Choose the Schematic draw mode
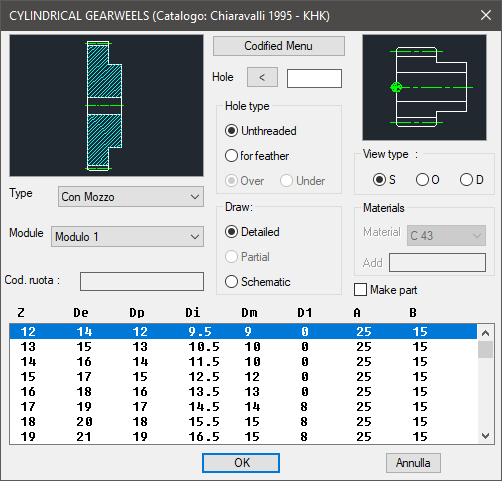The width and height of the screenshot is (502, 481). coord(258,282)
